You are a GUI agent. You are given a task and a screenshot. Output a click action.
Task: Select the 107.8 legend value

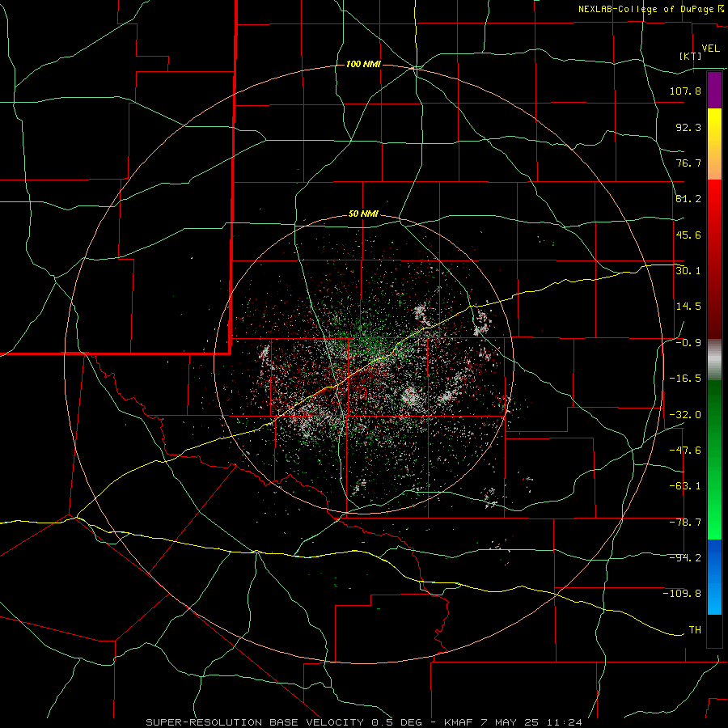tap(685, 91)
